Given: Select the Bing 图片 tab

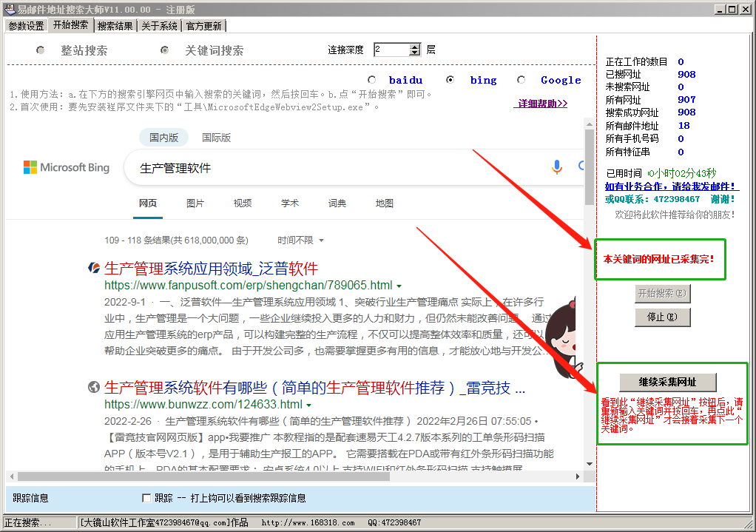Looking at the screenshot, I should (x=195, y=203).
